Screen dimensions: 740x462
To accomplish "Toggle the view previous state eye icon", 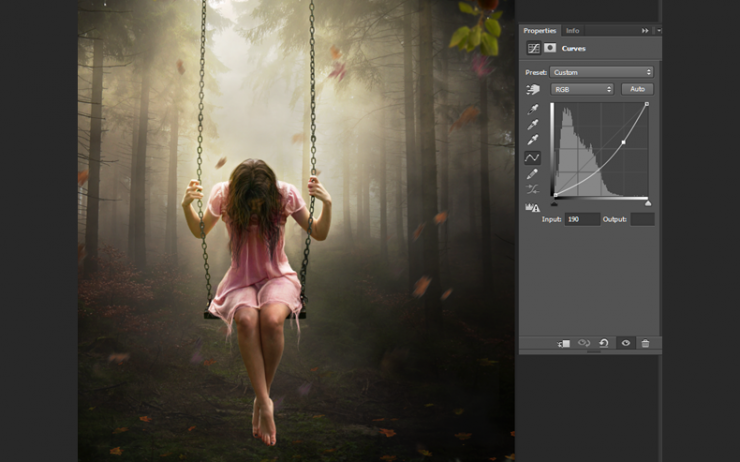I will coord(584,343).
